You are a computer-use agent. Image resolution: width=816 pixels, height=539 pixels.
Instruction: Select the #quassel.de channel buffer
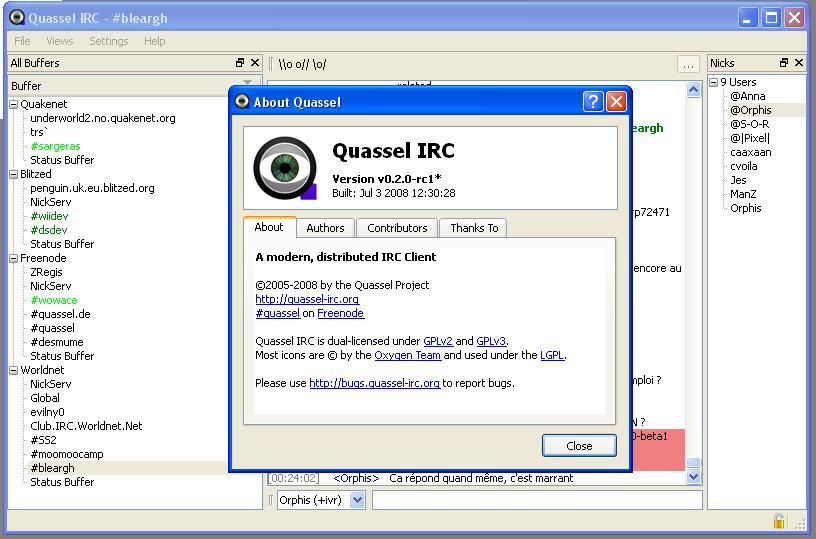point(60,314)
